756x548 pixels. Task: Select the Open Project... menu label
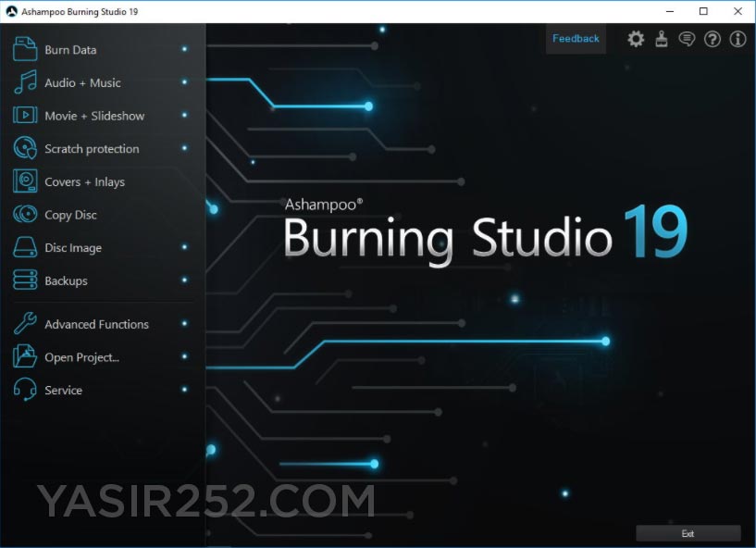pyautogui.click(x=81, y=357)
